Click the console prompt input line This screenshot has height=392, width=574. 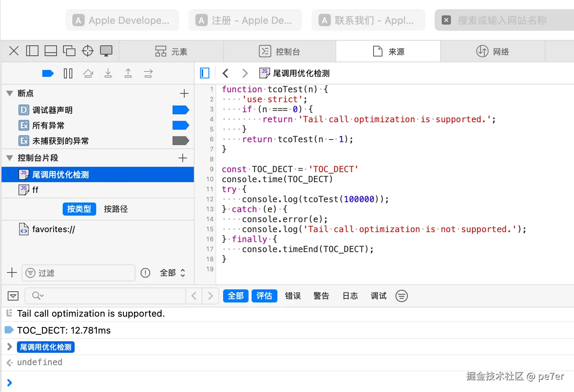[x=288, y=382]
